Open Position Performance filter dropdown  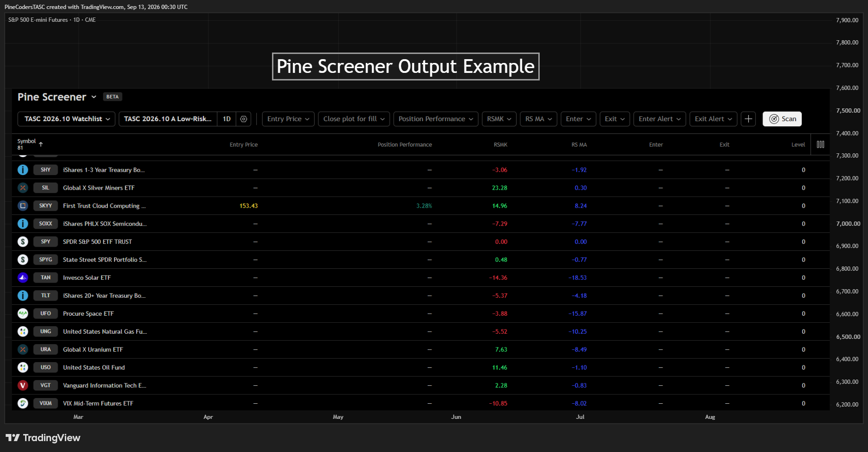click(436, 119)
